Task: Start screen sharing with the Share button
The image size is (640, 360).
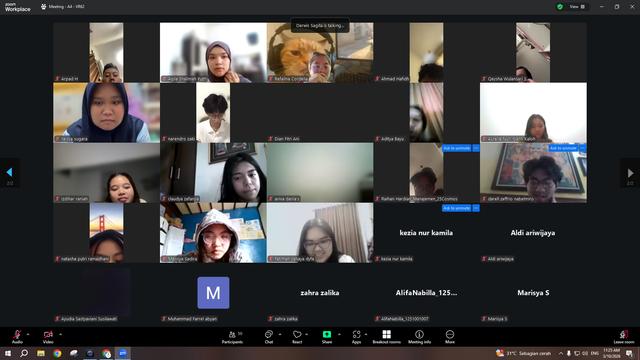Action: point(327,337)
